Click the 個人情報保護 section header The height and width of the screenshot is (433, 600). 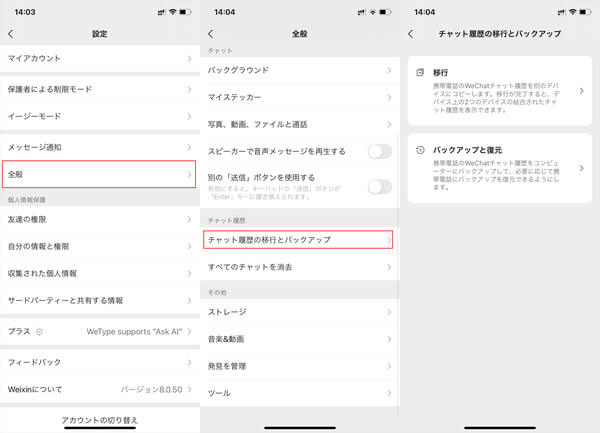point(27,200)
